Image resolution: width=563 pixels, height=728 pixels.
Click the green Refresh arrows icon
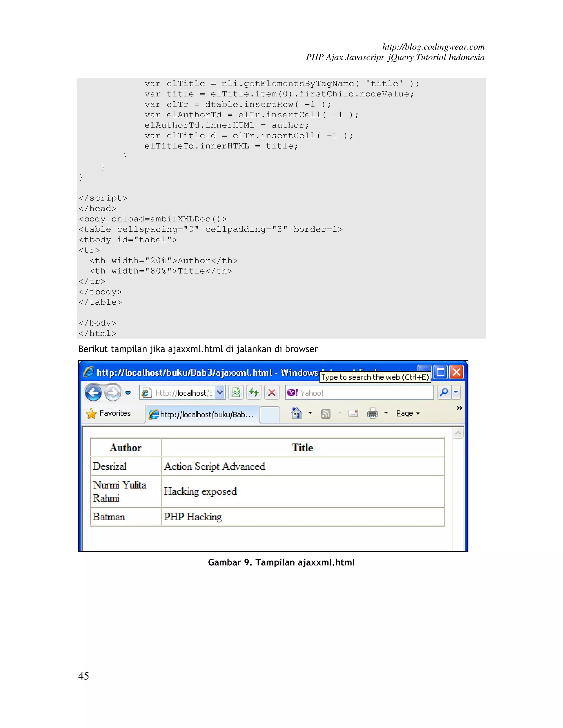pos(254,393)
